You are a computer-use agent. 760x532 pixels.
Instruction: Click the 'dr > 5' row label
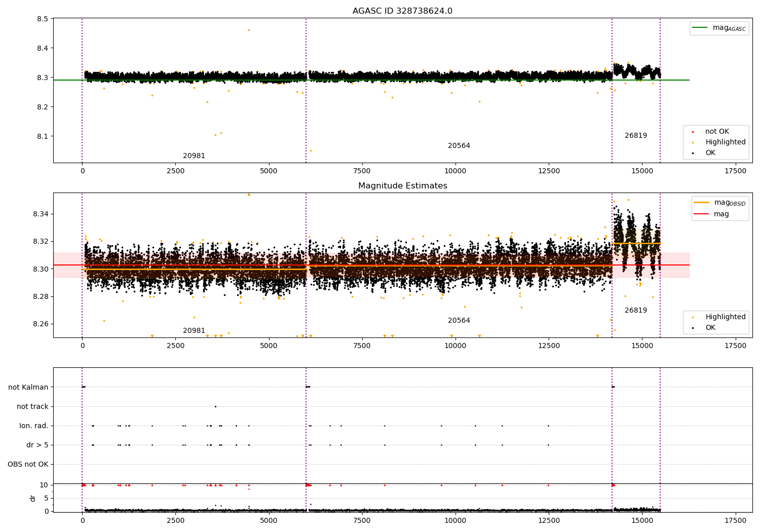[x=37, y=445]
